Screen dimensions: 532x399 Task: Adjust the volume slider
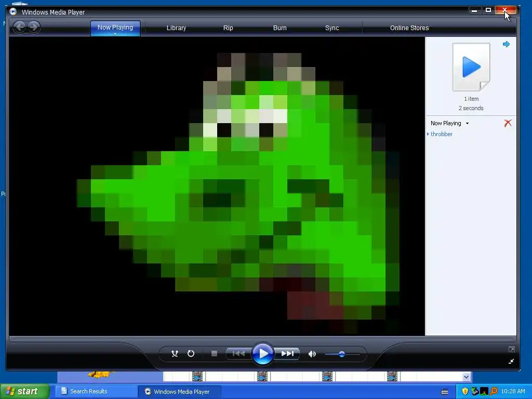point(342,354)
